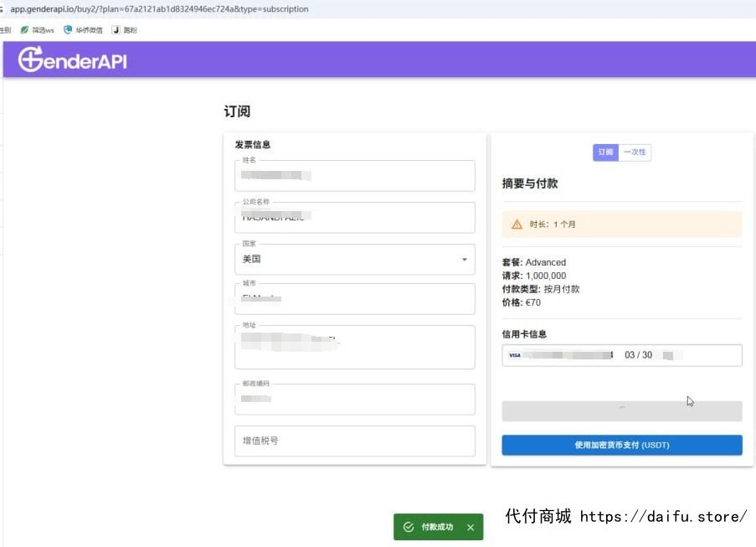
Task: Open the 跑粉 bookmark
Action: coord(125,30)
